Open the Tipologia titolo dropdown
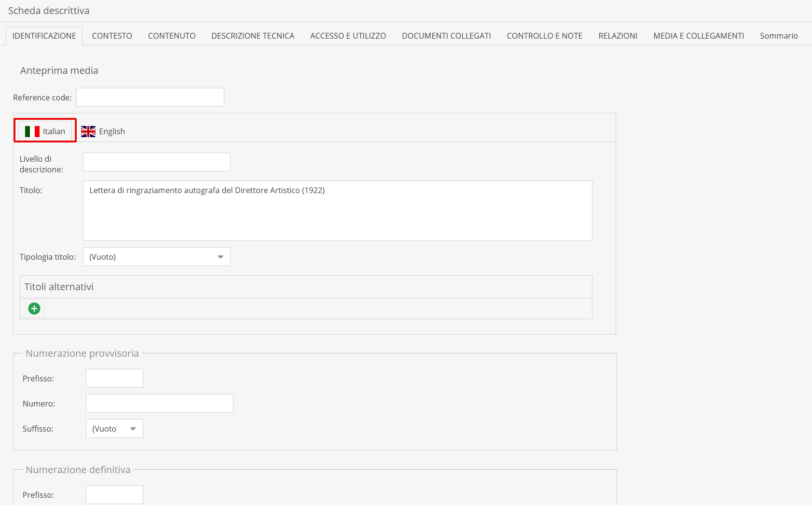The width and height of the screenshot is (812, 505). coord(156,257)
